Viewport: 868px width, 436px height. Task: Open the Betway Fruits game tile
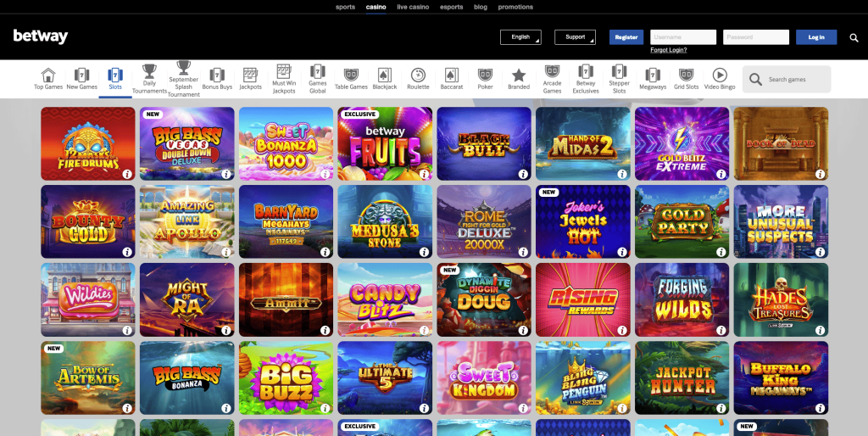pos(385,143)
